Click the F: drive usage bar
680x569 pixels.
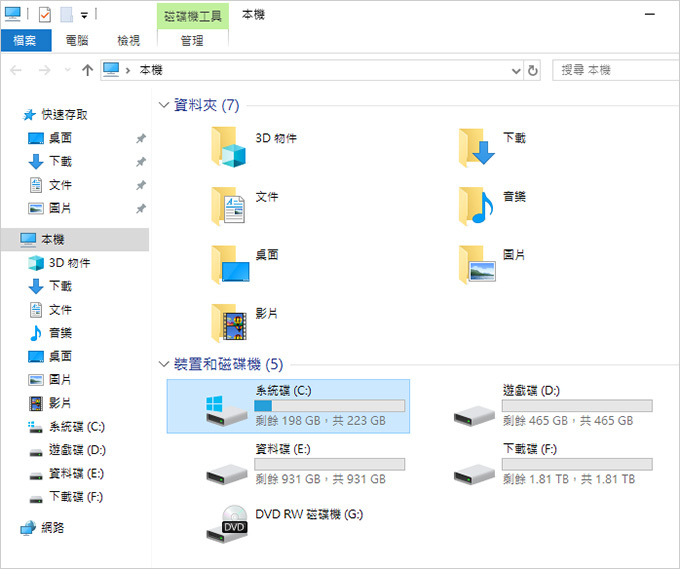[577, 464]
